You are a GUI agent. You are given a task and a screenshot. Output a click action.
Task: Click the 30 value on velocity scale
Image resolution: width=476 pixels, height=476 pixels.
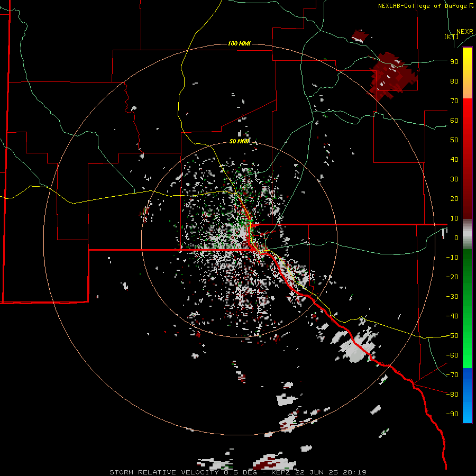454,179
